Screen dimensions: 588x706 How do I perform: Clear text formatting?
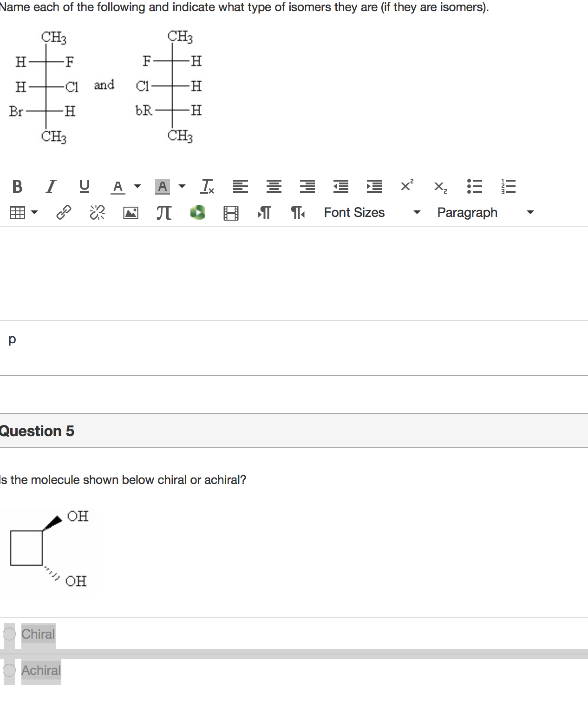(207, 186)
